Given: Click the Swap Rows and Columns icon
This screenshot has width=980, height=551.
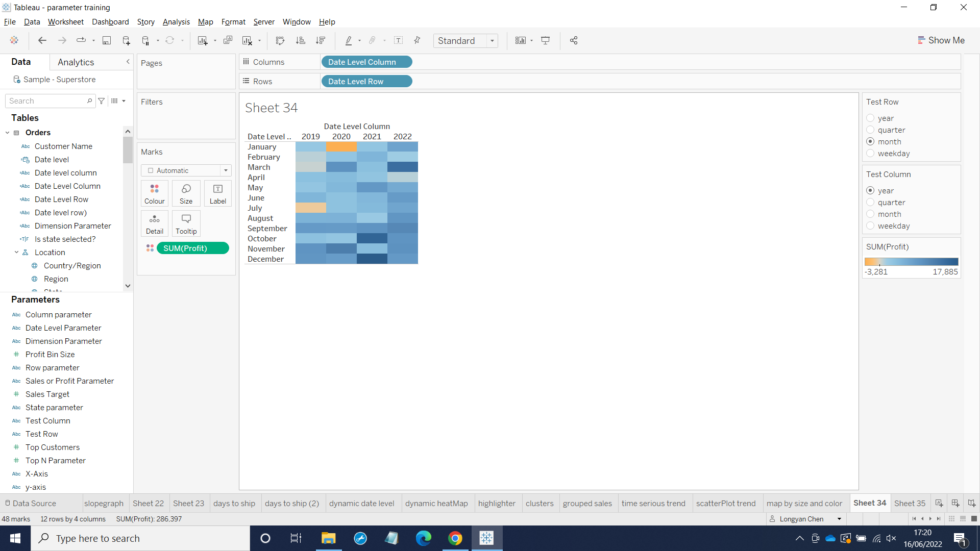Looking at the screenshot, I should [280, 40].
